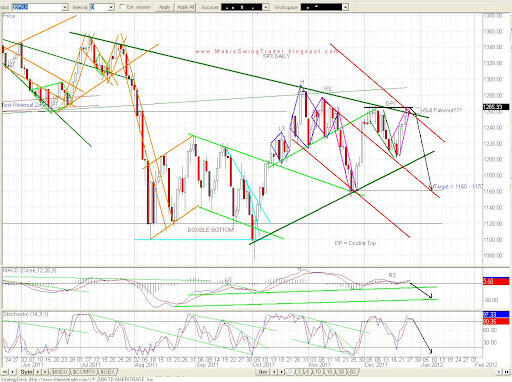
Task: Switch to the $COMPX symbol tab
Action: click(x=83, y=372)
